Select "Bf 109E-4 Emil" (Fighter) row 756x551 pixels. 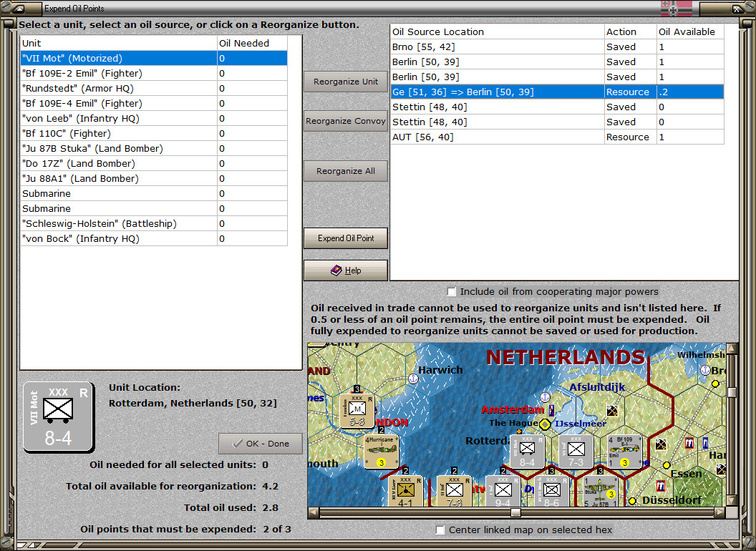pyautogui.click(x=154, y=103)
